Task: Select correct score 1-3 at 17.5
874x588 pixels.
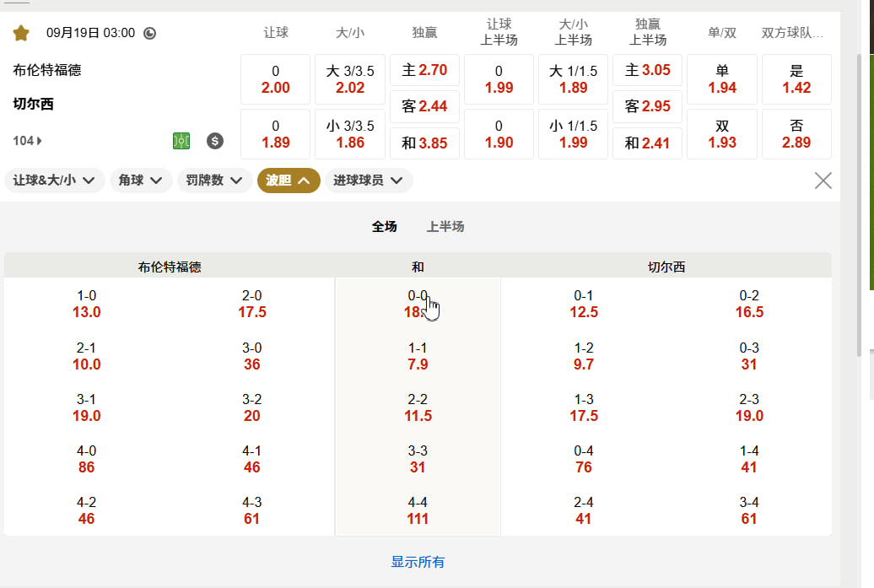Action: click(584, 407)
